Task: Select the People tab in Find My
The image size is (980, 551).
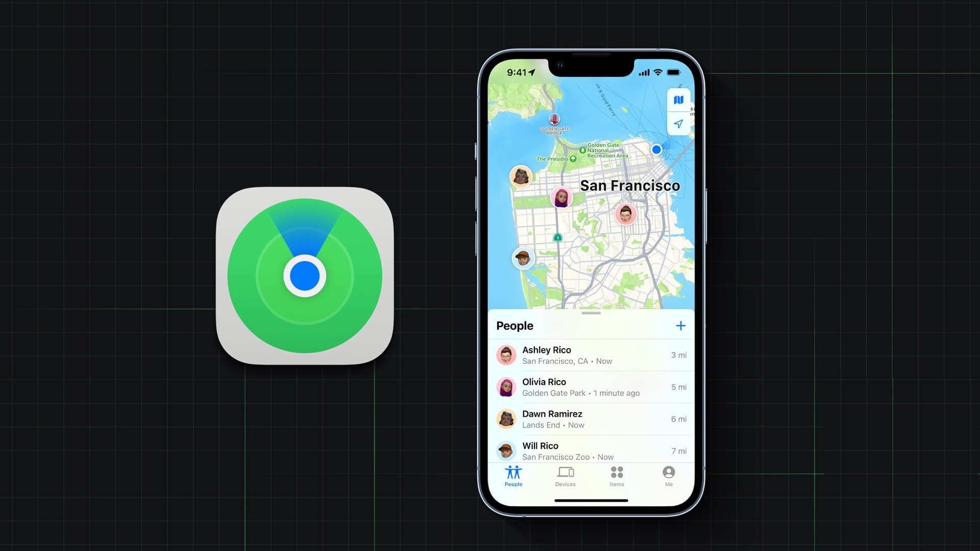Action: point(513,477)
